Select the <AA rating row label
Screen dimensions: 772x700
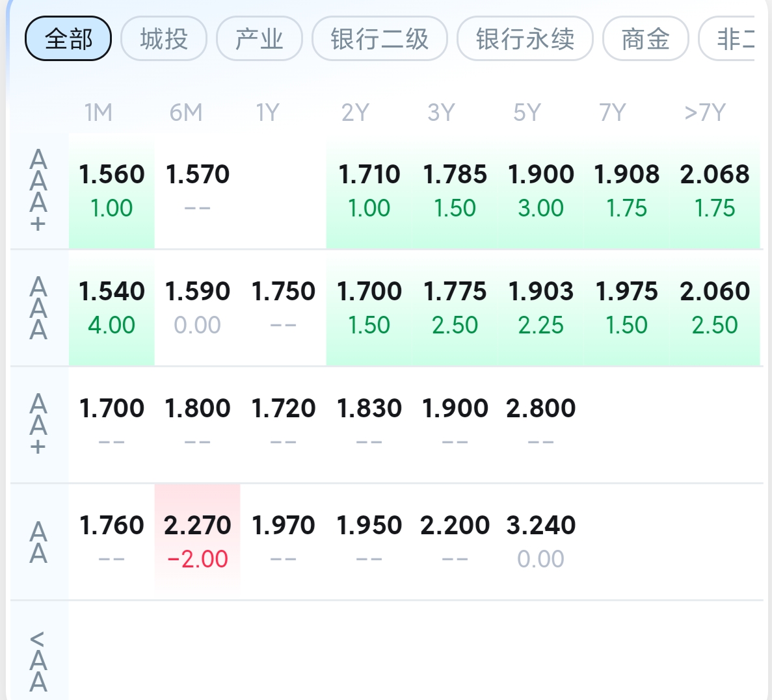point(38,660)
